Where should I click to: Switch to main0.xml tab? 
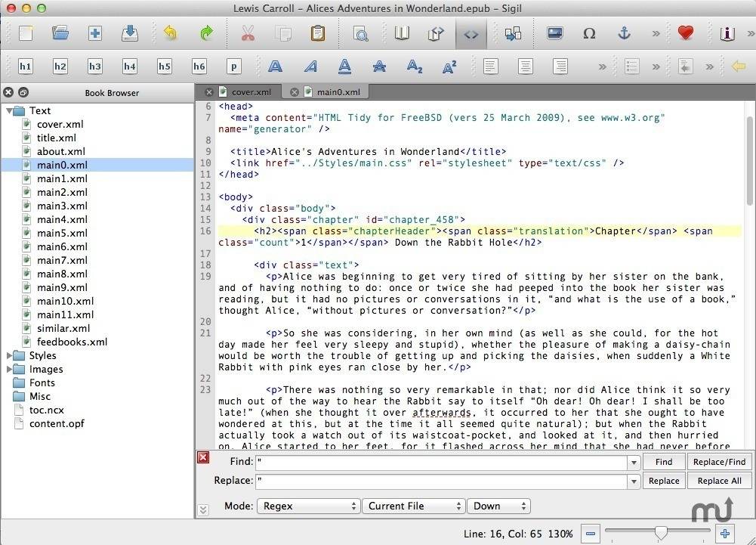coord(338,91)
